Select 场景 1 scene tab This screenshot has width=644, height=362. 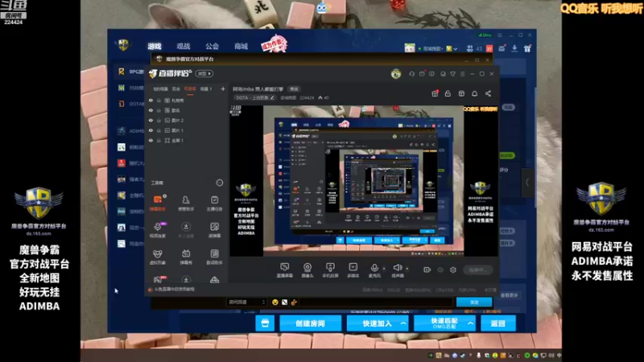tap(206, 88)
